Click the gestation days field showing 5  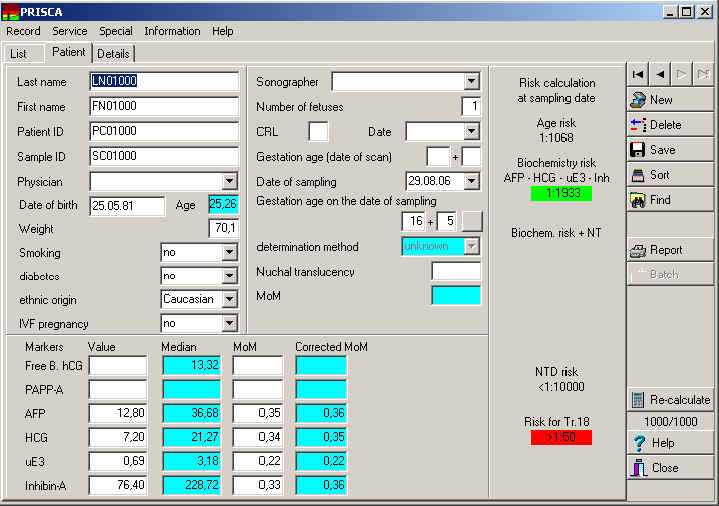(446, 222)
